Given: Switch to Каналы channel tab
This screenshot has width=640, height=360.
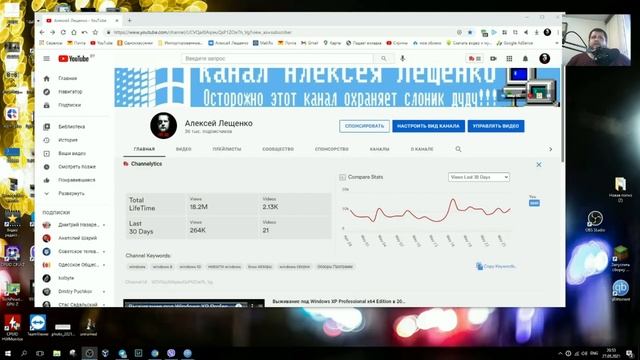Looking at the screenshot, I should coord(379,149).
